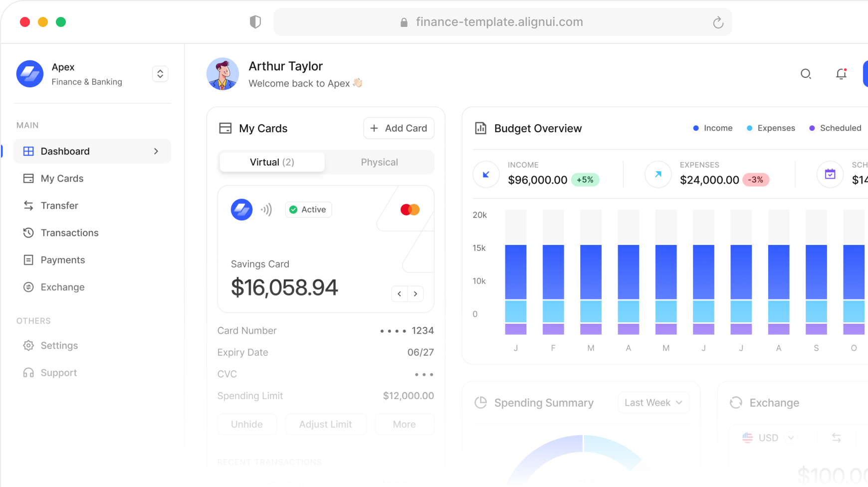This screenshot has width=868, height=487.
Task: Click the contactless payment icon on card
Action: point(267,210)
